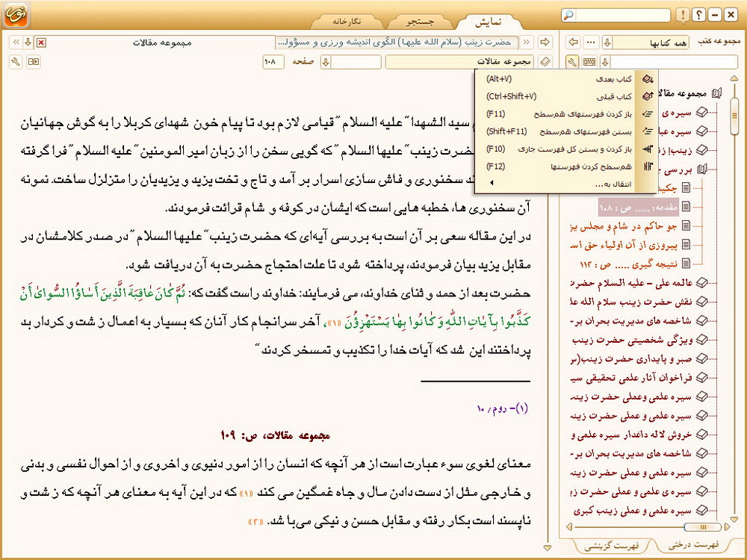Click the wrench icon at far left toolbar
This screenshot has height=560, width=747.
click(x=16, y=62)
